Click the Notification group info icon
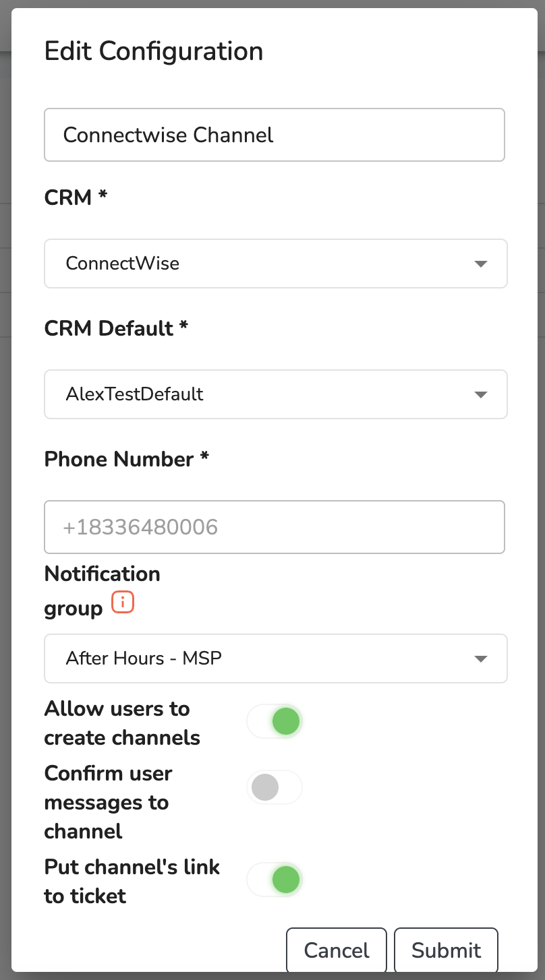The width and height of the screenshot is (545, 980). (123, 603)
